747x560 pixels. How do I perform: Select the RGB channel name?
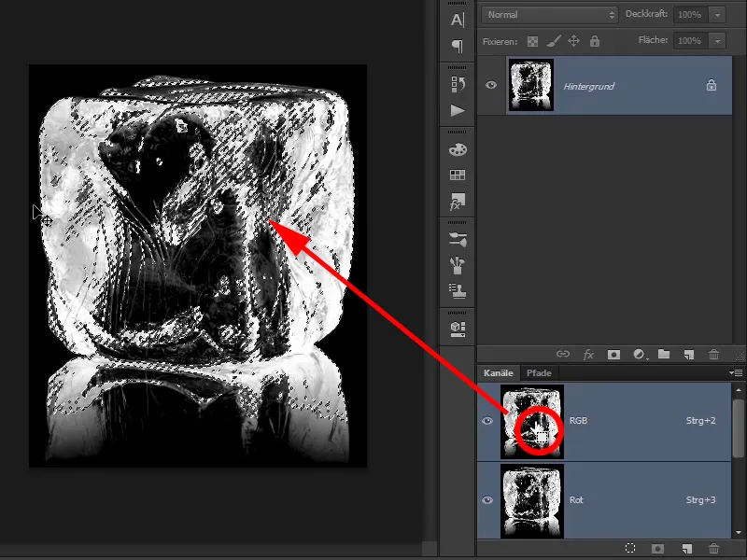pyautogui.click(x=578, y=421)
